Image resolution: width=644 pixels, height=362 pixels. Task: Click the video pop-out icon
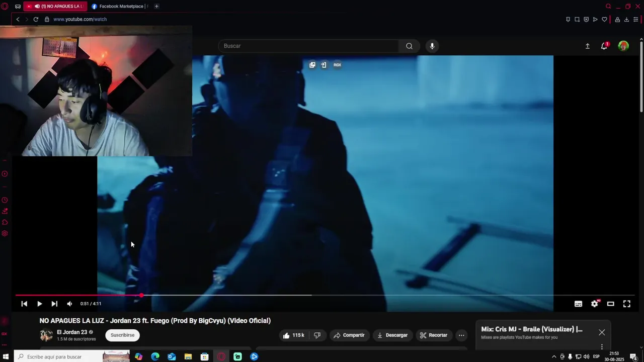coord(312,65)
